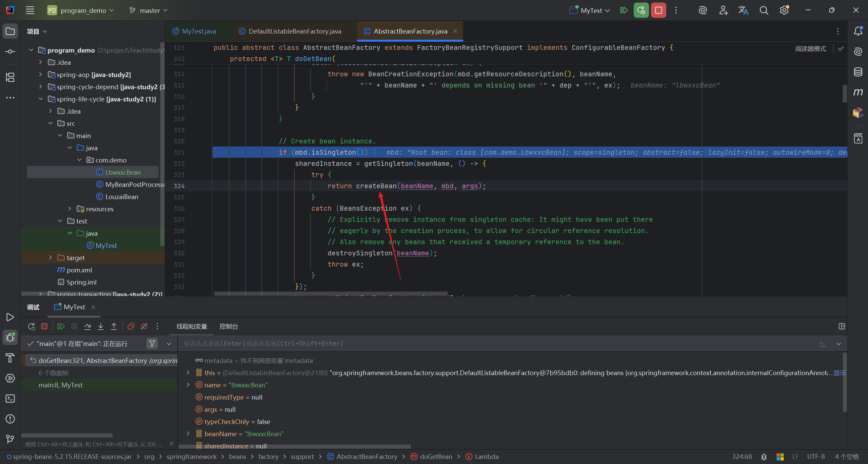Viewport: 868px width, 464px height.
Task: Click the Resume Program icon in debug toolbar
Action: click(61, 326)
